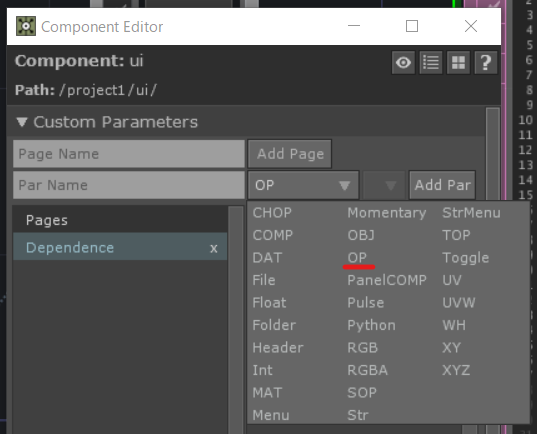Click the Component Editor title bar icon
The width and height of the screenshot is (537, 434).
[26, 26]
